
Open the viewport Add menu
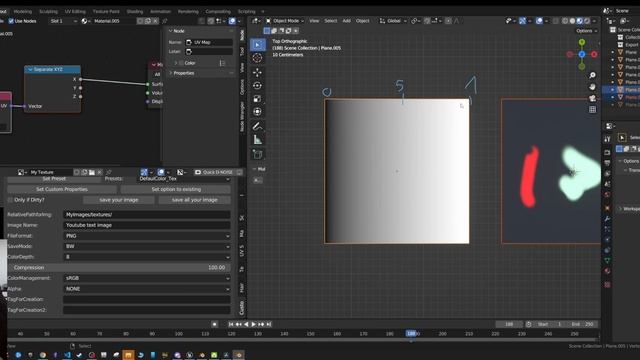point(346,21)
